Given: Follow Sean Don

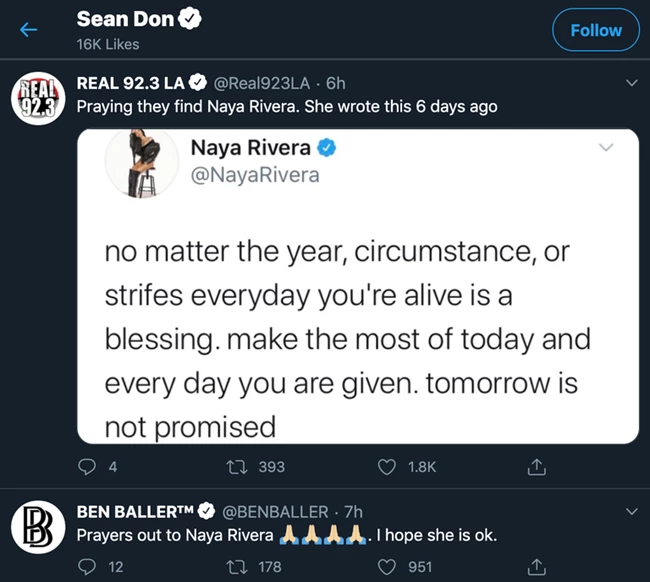Looking at the screenshot, I should click(x=595, y=30).
